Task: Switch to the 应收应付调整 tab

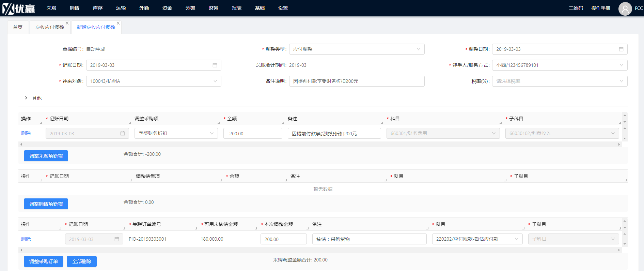Action: 50,27
